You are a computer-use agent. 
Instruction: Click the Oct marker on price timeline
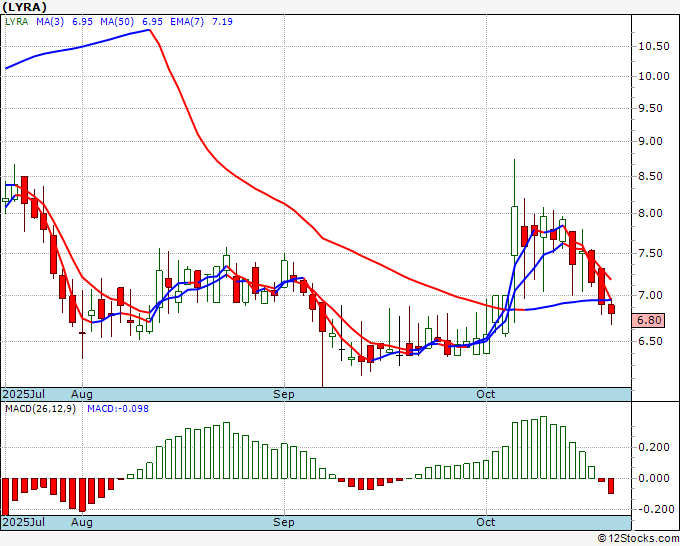pyautogui.click(x=487, y=394)
